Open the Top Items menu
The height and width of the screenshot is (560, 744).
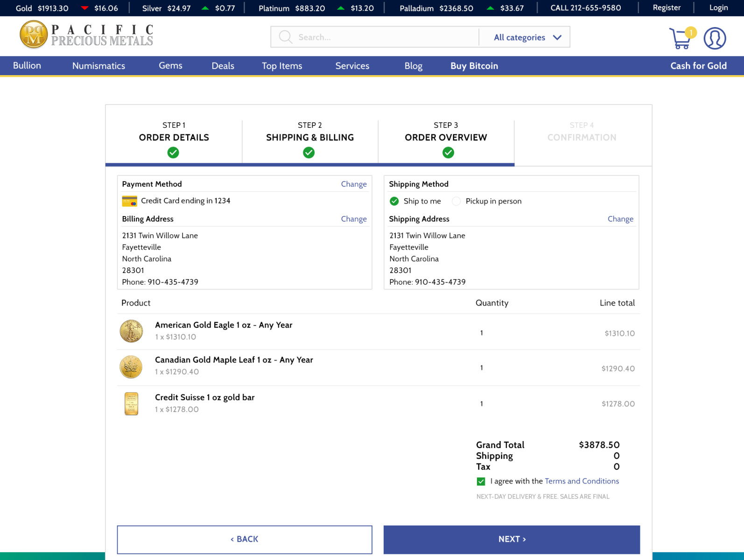tap(282, 66)
